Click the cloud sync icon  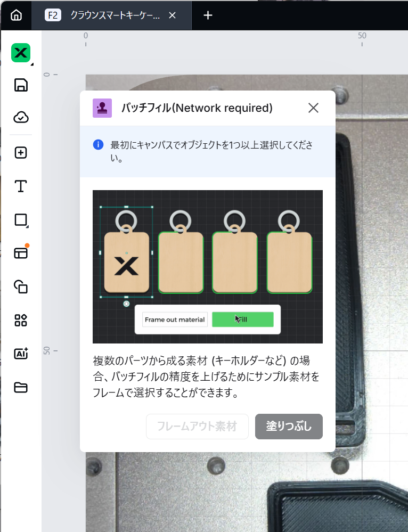[x=21, y=117]
